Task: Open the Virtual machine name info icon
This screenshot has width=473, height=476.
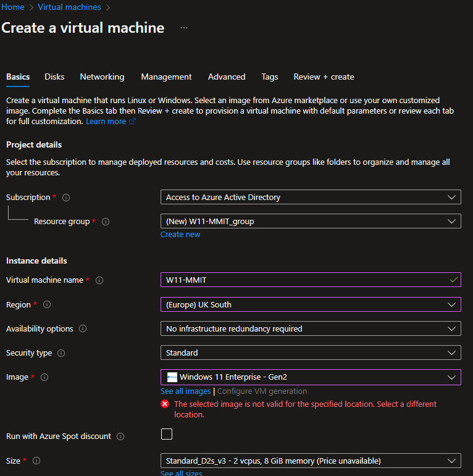Action: 99,280
